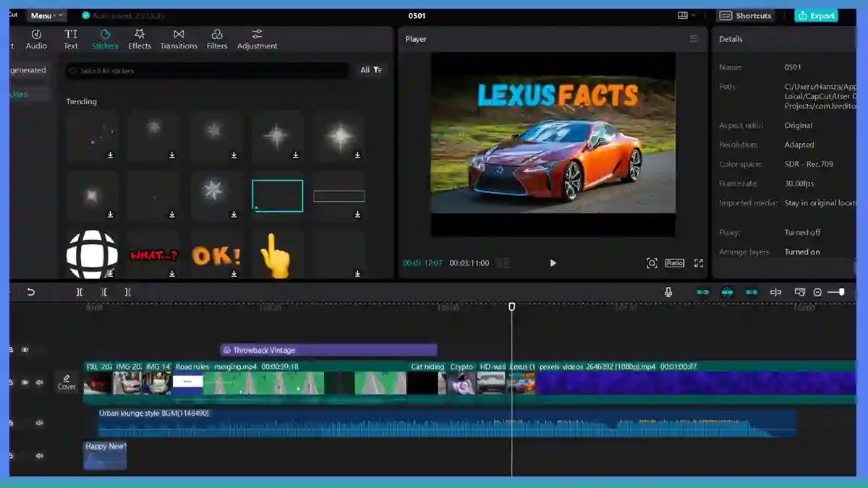Open the layout selector dropdown
This screenshot has width=868, height=488.
point(686,15)
